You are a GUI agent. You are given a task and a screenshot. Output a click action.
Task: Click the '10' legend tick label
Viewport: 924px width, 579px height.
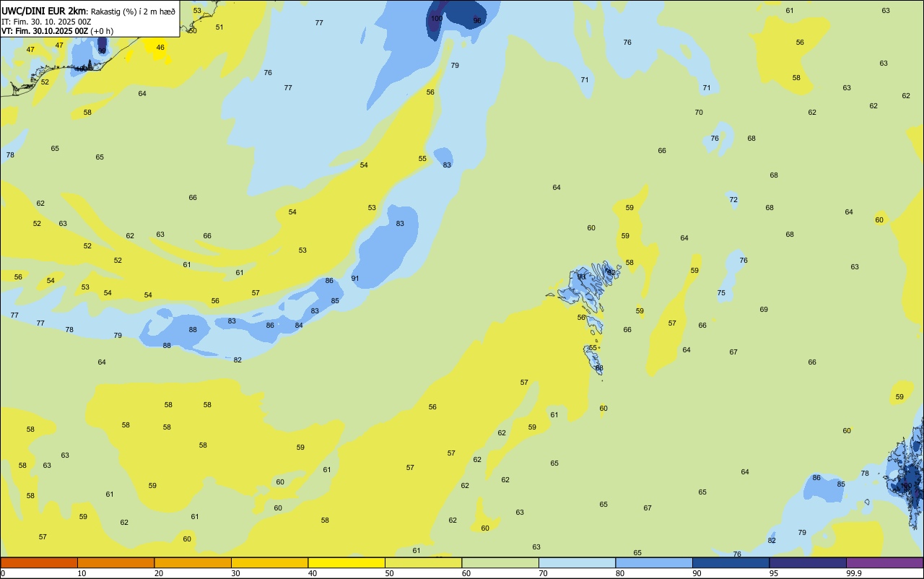82,573
